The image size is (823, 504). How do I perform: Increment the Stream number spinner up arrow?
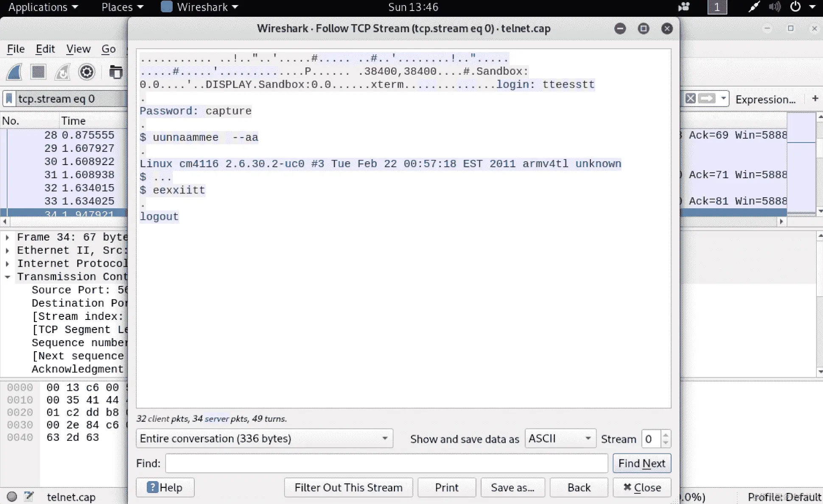666,434
